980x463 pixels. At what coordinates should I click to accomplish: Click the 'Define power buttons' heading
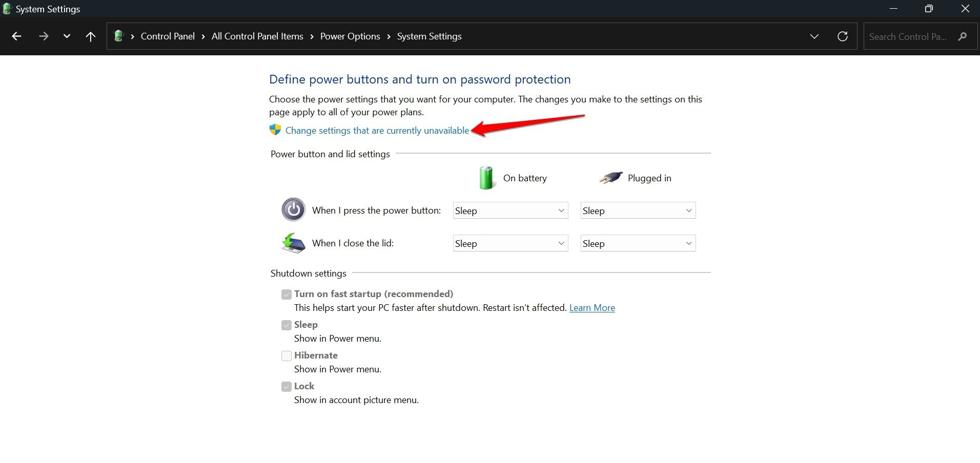click(x=420, y=79)
